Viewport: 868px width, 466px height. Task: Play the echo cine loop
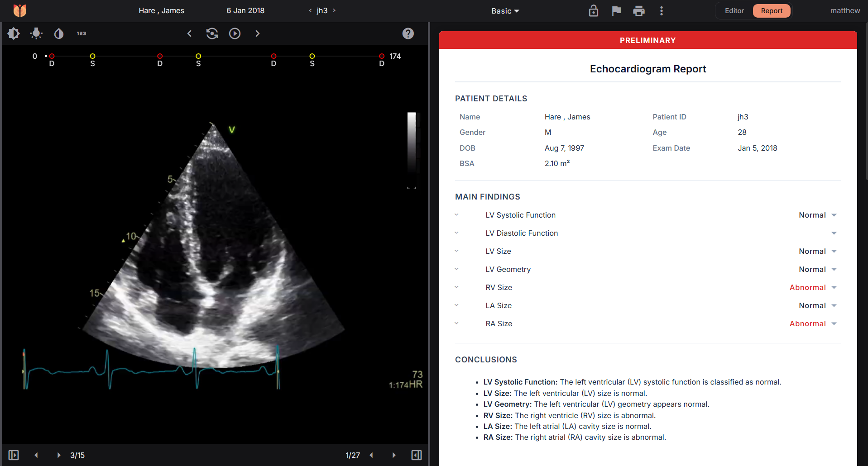click(x=235, y=33)
